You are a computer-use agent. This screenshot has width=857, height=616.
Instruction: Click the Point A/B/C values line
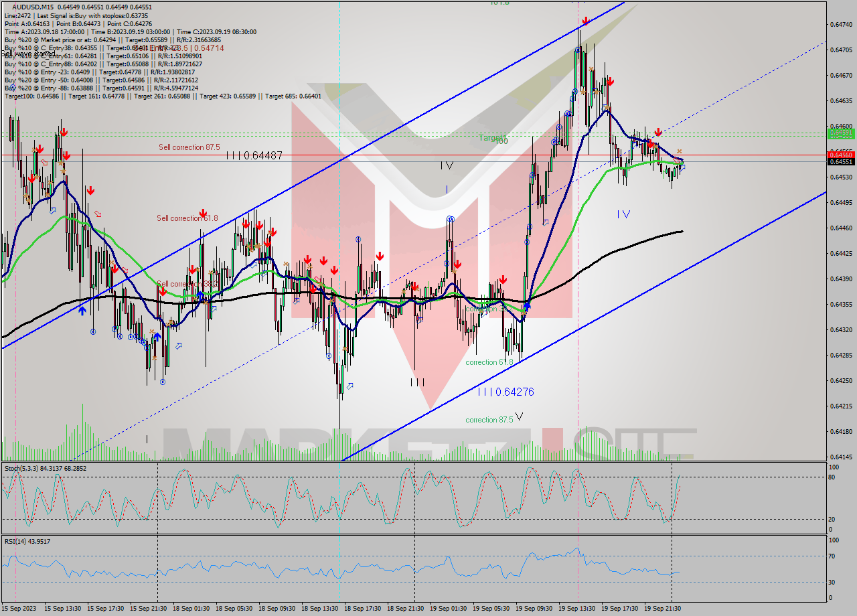click(78, 23)
